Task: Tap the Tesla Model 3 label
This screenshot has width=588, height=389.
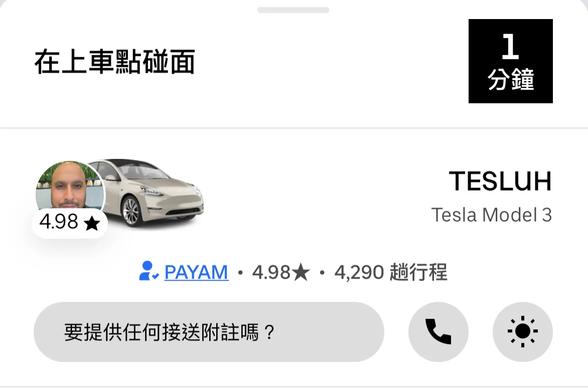Action: pos(492,215)
